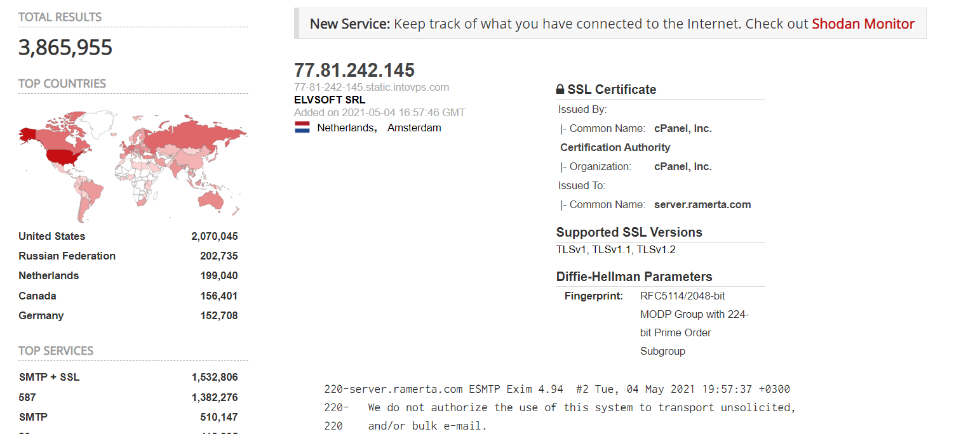Select the SMTP + SSL service filter
Screen dimensions: 980x434
pos(50,377)
